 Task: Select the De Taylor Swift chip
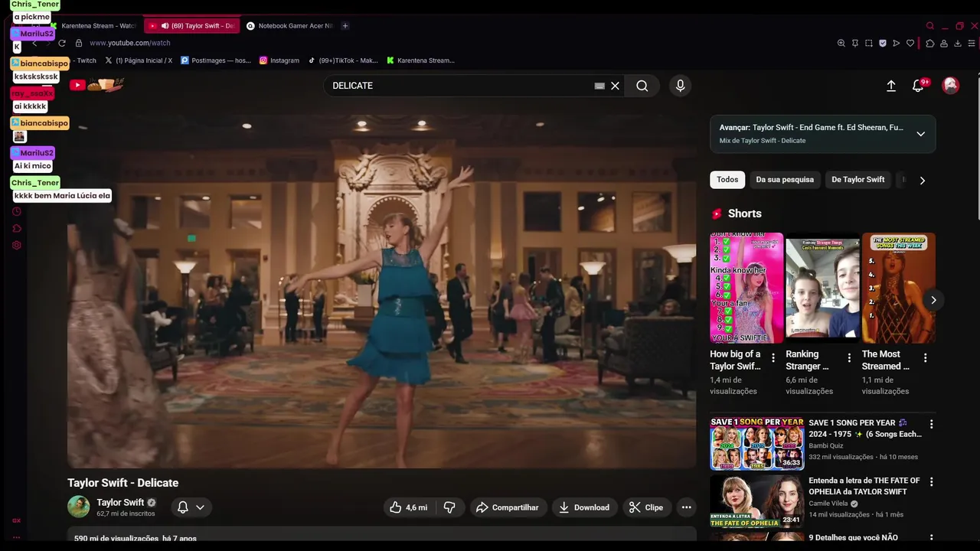pos(858,180)
